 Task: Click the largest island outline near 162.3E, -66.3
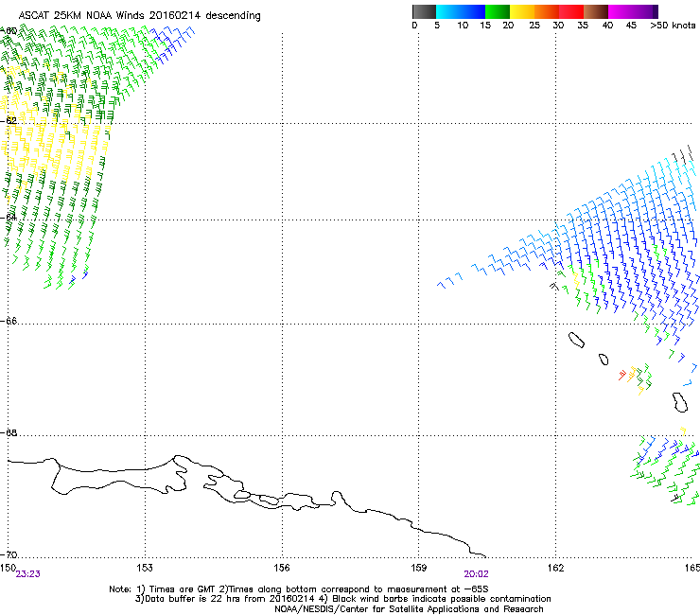coord(576,341)
